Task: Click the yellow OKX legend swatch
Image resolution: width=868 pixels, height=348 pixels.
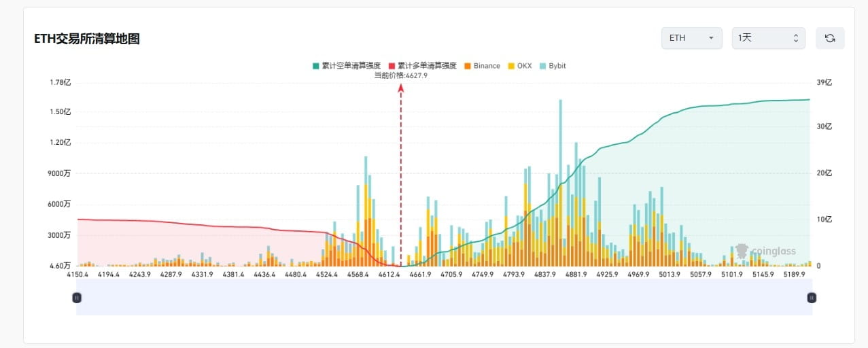Action: 511,66
